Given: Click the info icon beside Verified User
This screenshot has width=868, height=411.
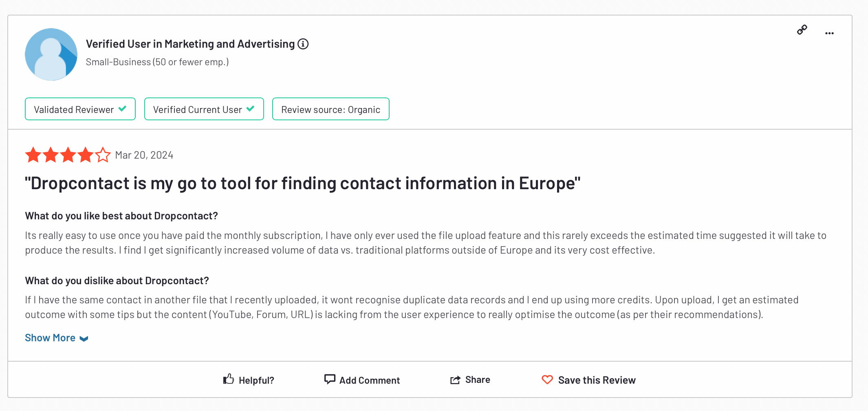Looking at the screenshot, I should point(303,44).
